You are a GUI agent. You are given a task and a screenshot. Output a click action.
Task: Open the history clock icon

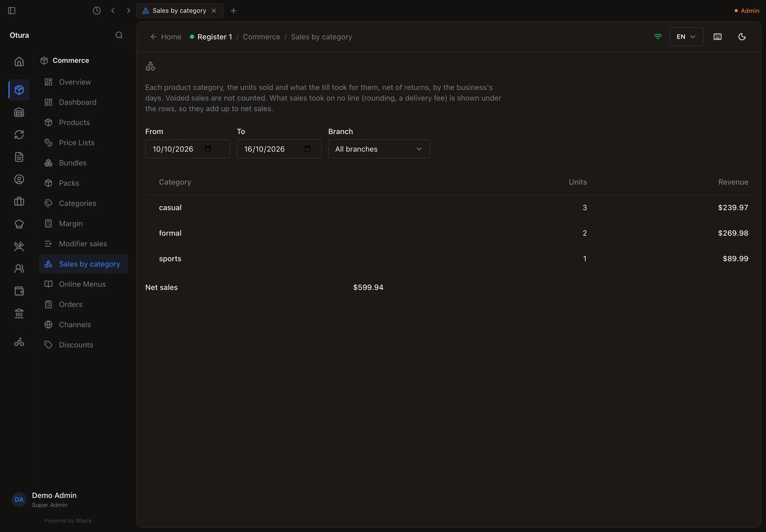pos(97,11)
